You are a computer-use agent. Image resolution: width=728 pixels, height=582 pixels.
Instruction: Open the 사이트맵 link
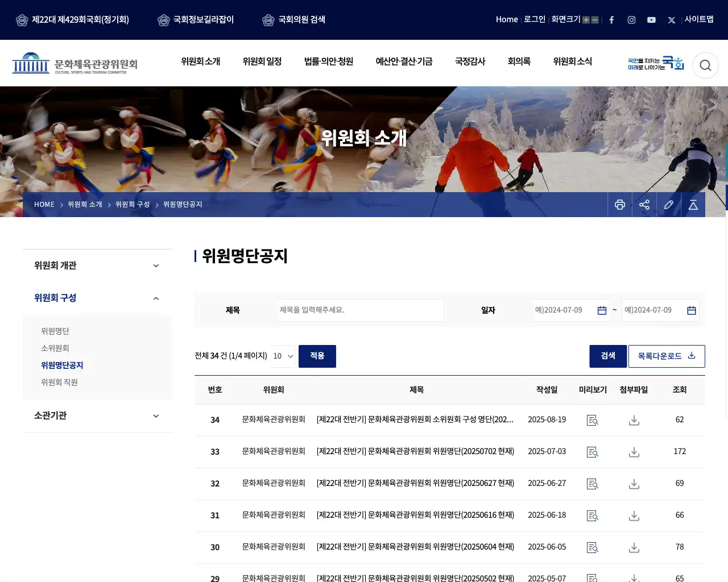(x=699, y=19)
